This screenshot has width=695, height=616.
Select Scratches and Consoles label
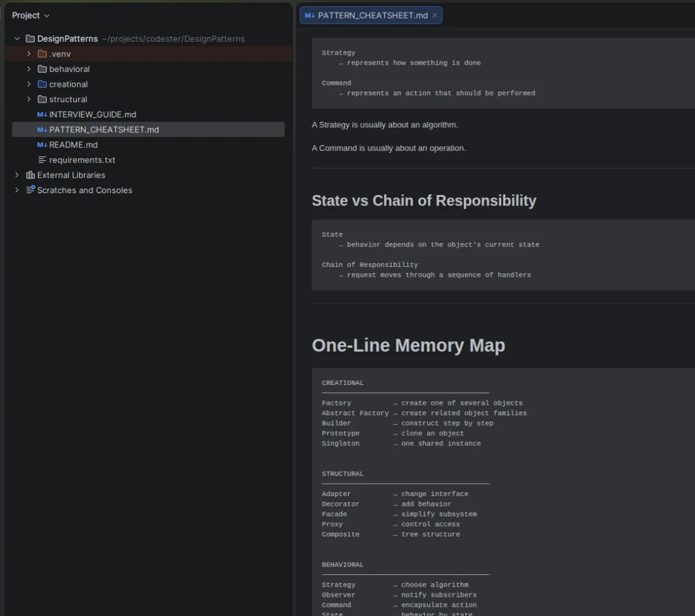pos(85,190)
